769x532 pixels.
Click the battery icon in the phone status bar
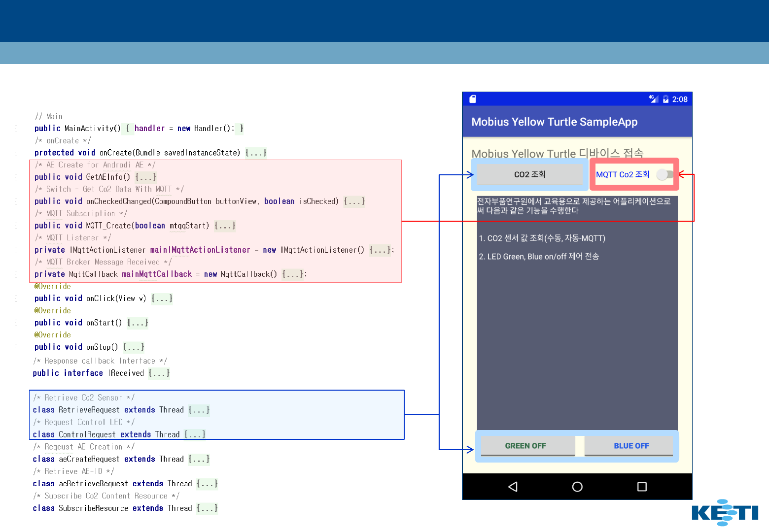[x=666, y=99]
